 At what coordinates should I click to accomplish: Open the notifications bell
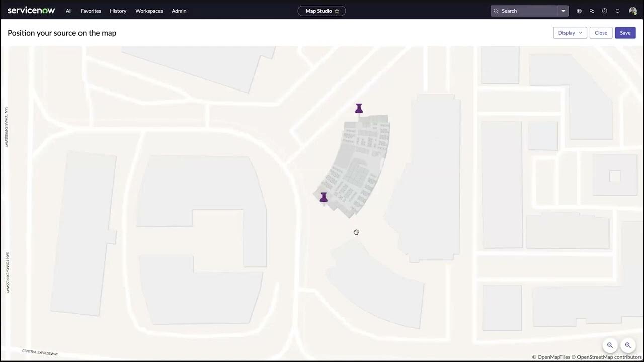coord(617,11)
